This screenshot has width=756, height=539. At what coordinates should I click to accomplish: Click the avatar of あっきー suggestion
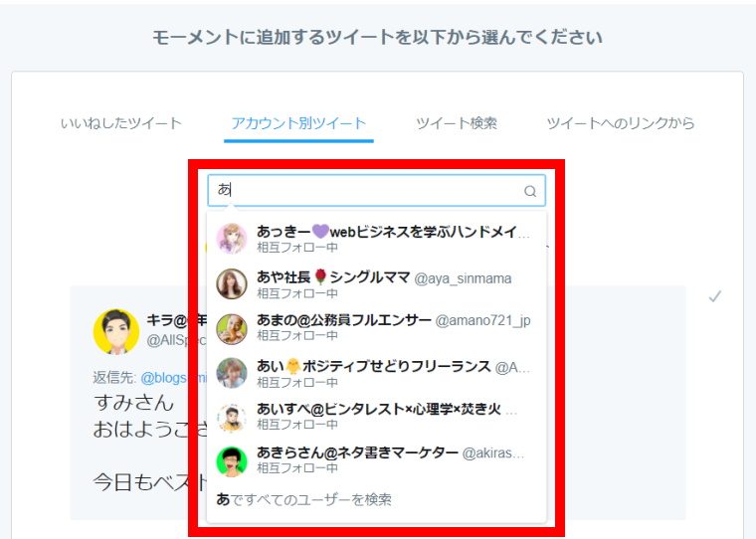232,239
